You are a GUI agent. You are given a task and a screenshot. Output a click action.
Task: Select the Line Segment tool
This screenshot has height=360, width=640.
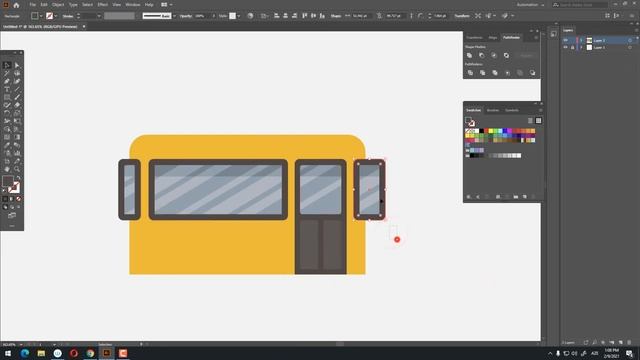point(17,89)
